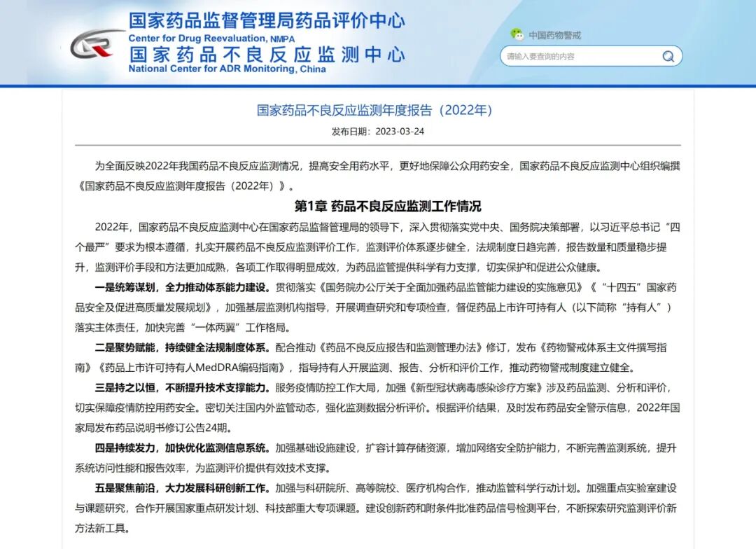Click heading 第1章 药品不良反应监测工作情况

(x=388, y=207)
